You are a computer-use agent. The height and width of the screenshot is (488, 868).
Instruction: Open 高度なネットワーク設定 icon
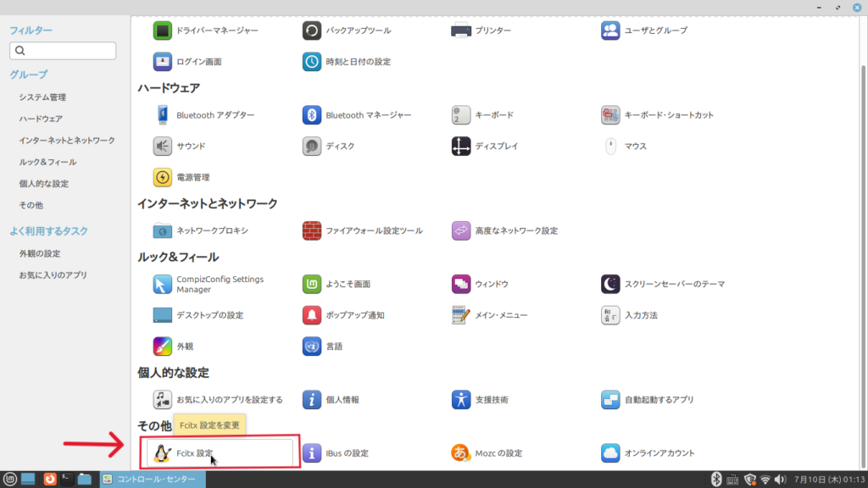click(461, 230)
